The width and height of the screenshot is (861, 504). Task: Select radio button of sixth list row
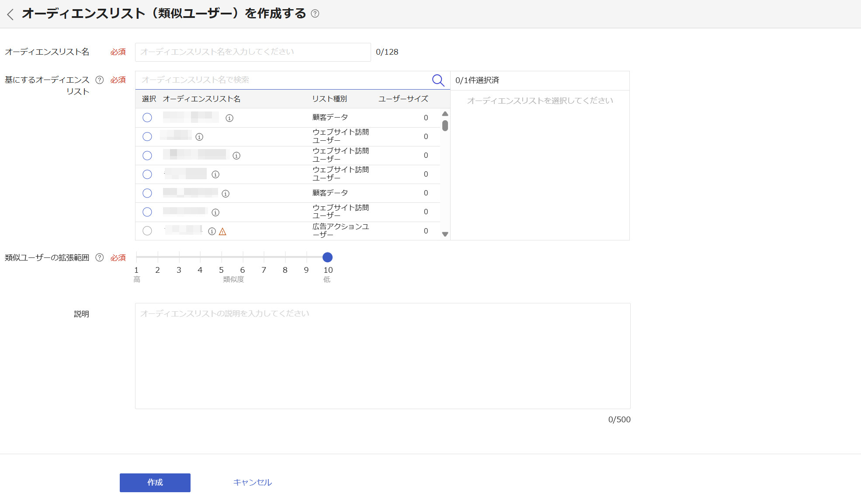(147, 212)
